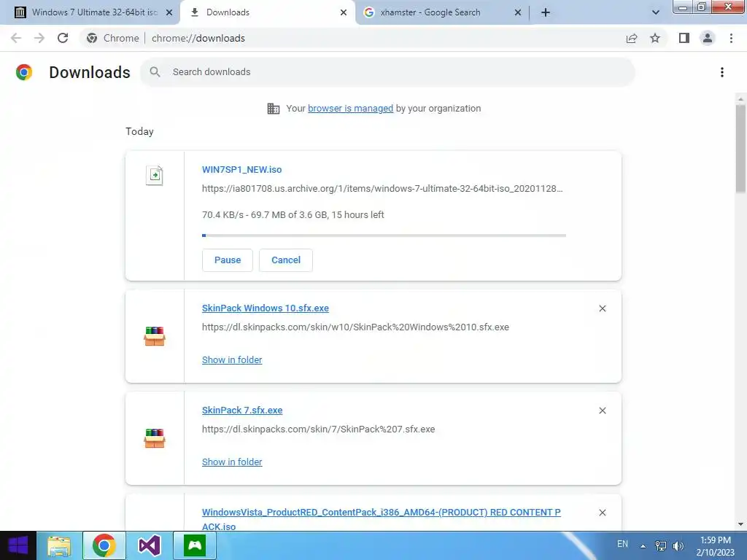Close the xhamster Google Search tab
Viewport: 747px width, 560px height.
coord(518,12)
